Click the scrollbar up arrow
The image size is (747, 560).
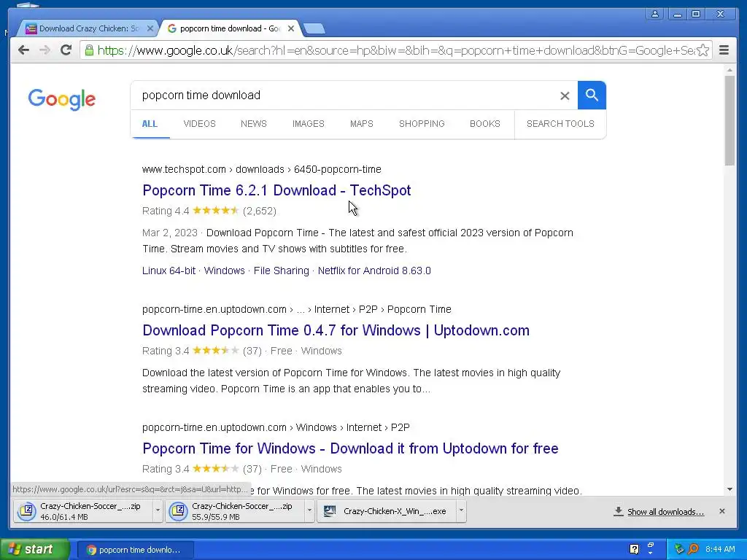729,70
